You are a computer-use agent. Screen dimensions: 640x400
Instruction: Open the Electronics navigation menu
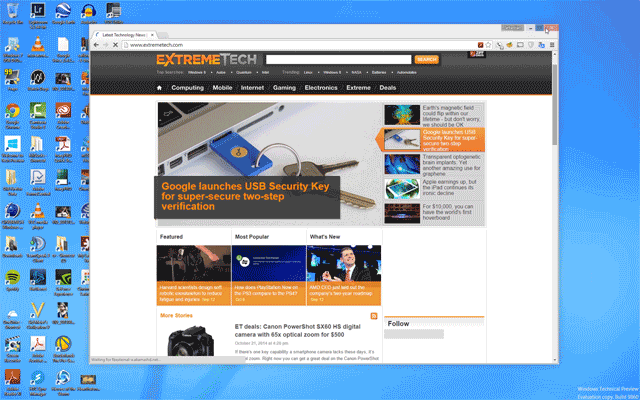click(321, 88)
